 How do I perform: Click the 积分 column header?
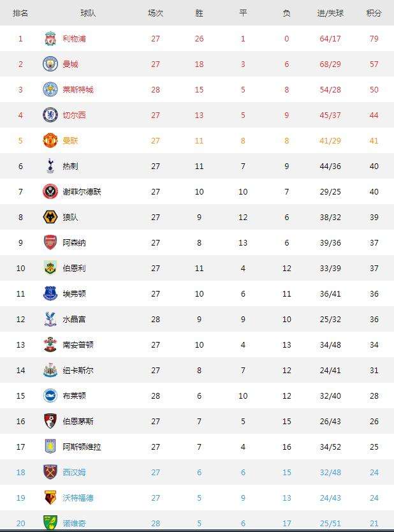[x=374, y=13]
